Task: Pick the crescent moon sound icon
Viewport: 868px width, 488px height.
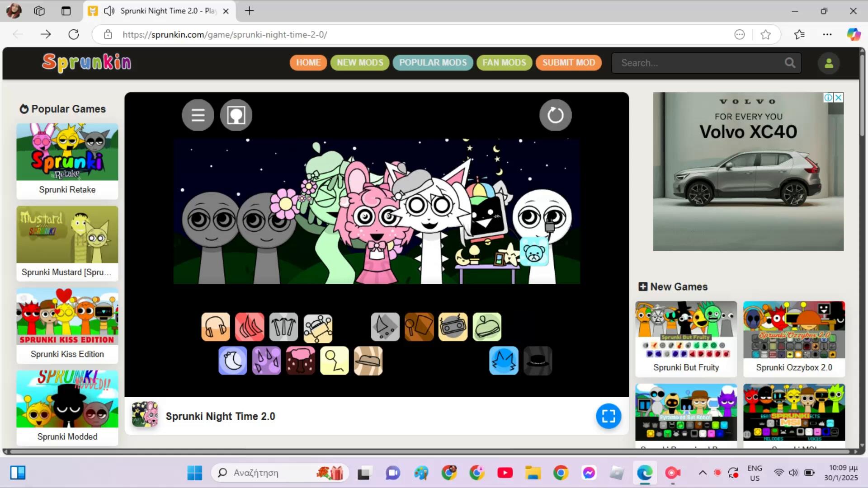Action: tap(233, 361)
